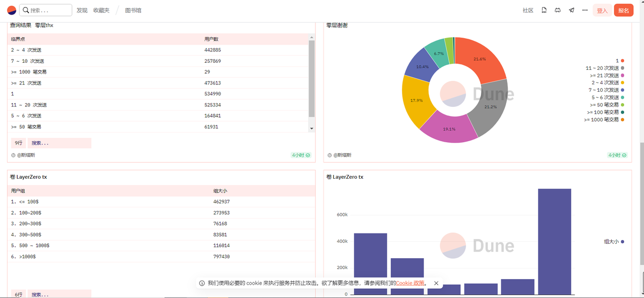Focus the top search input field
Image resolution: width=644 pixels, height=298 pixels.
(46, 10)
